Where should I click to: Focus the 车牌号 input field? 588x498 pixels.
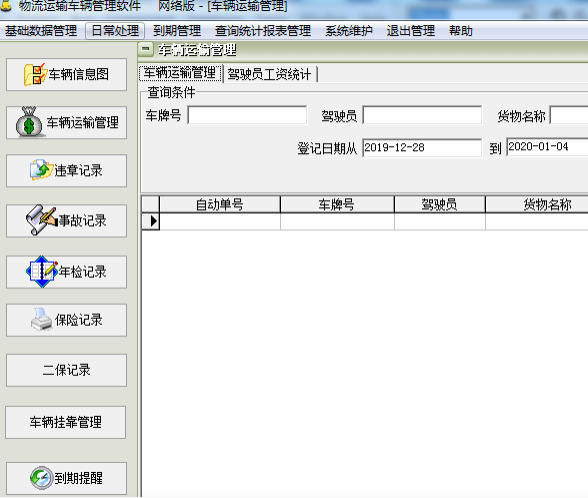[x=247, y=115]
